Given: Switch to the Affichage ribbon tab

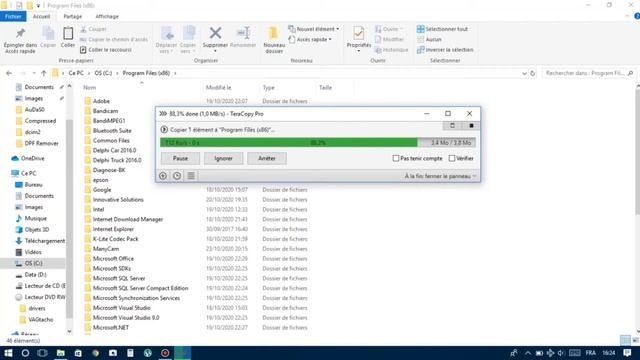Looking at the screenshot, I should click(x=107, y=16).
